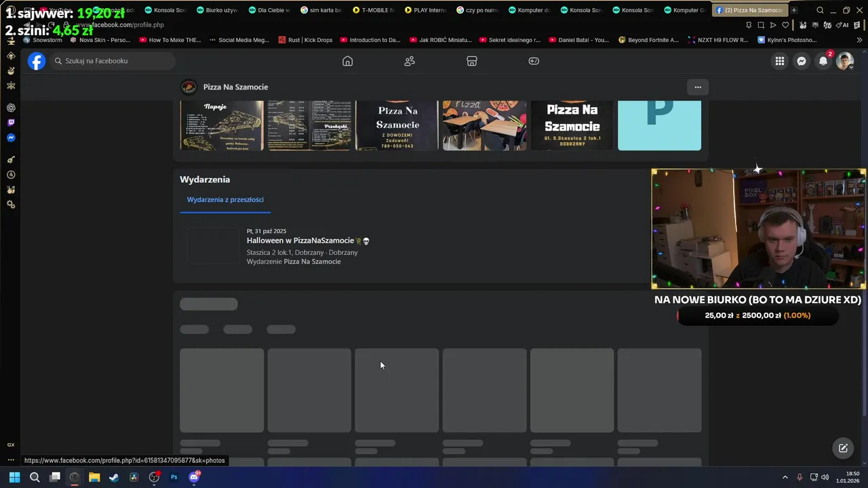Click the blue Facebook logo
Screen dimensions: 868x488
pyautogui.click(x=37, y=61)
